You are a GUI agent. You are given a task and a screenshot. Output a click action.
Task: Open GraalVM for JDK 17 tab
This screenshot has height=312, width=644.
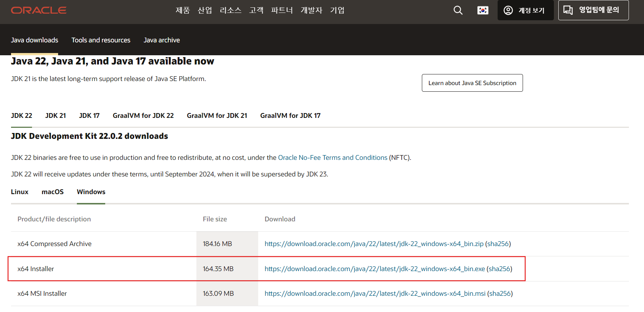click(290, 116)
